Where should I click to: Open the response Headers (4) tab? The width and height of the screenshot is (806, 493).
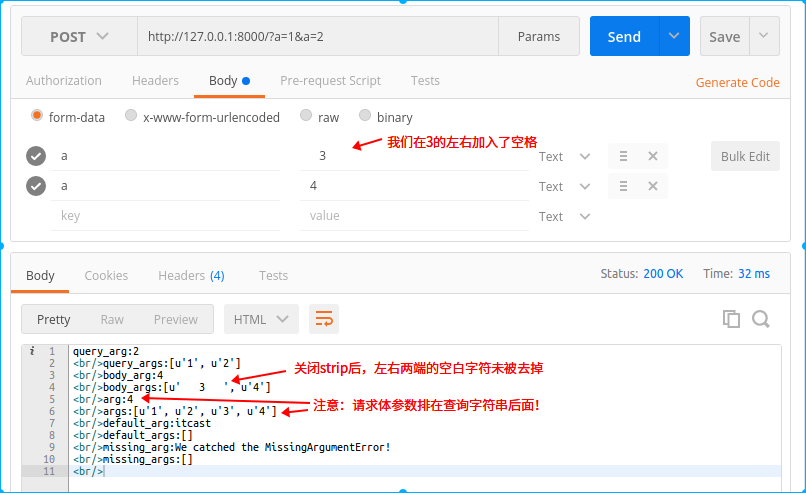190,275
